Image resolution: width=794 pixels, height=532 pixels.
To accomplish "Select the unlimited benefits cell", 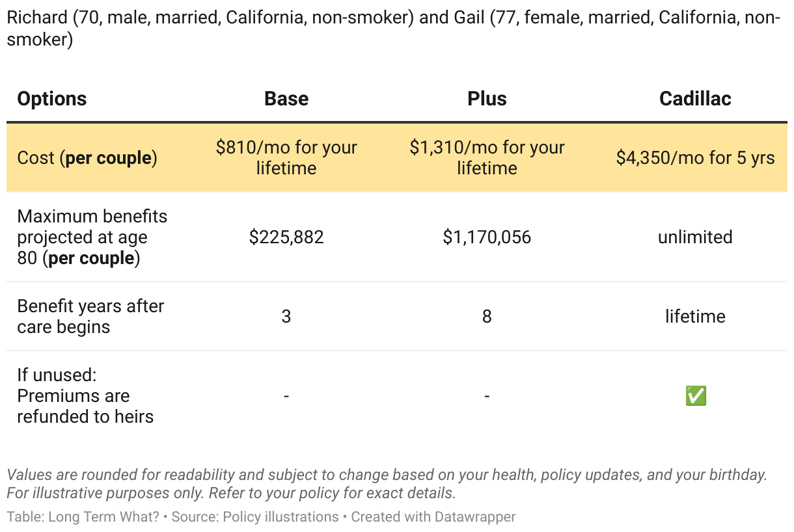I will click(695, 237).
